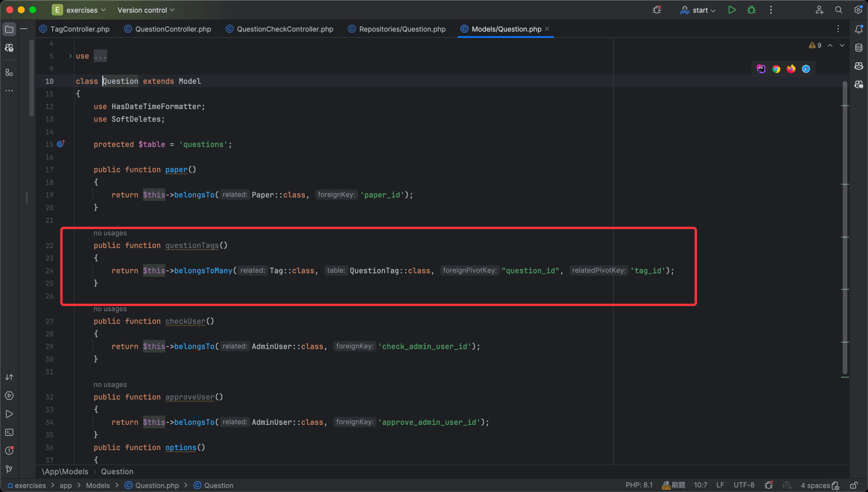The height and width of the screenshot is (492, 868).
Task: Click app breadcrumb in navigation bar
Action: tap(66, 485)
